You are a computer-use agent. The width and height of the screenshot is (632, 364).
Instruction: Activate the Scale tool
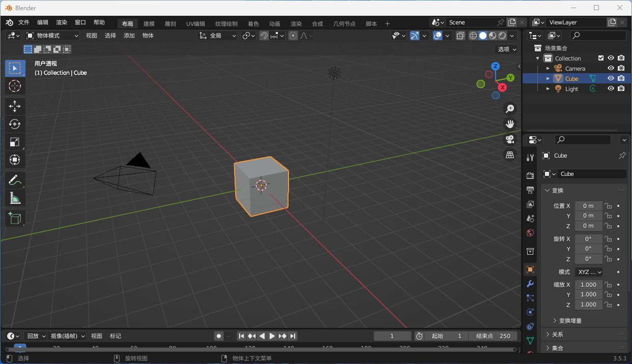(x=15, y=142)
